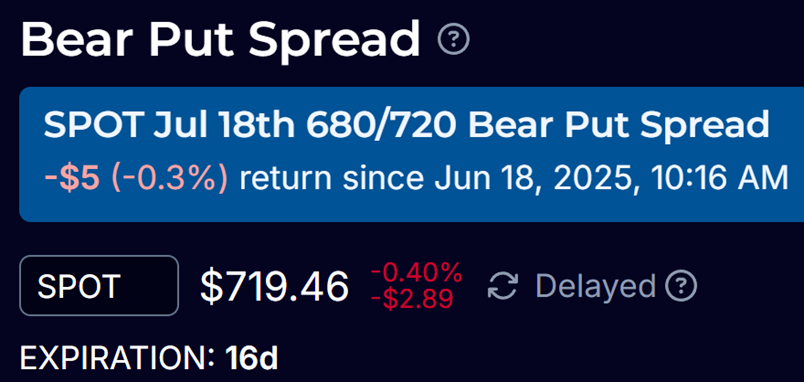This screenshot has width=804, height=382.
Task: Click the -$2.89 dollar change
Action: [412, 299]
